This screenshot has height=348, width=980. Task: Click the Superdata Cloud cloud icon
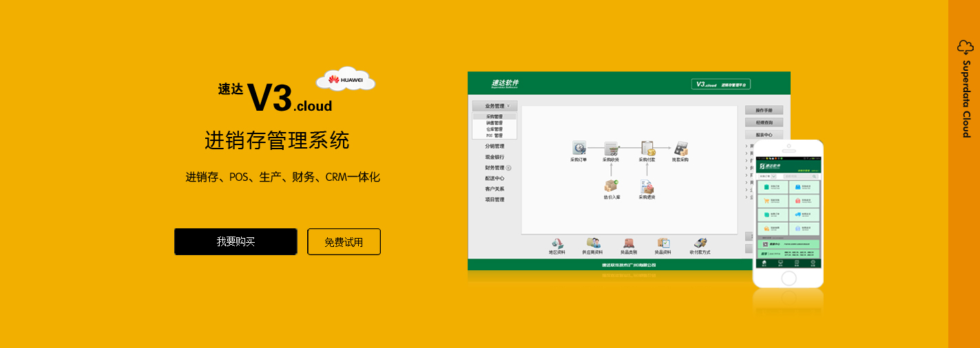pos(966,47)
